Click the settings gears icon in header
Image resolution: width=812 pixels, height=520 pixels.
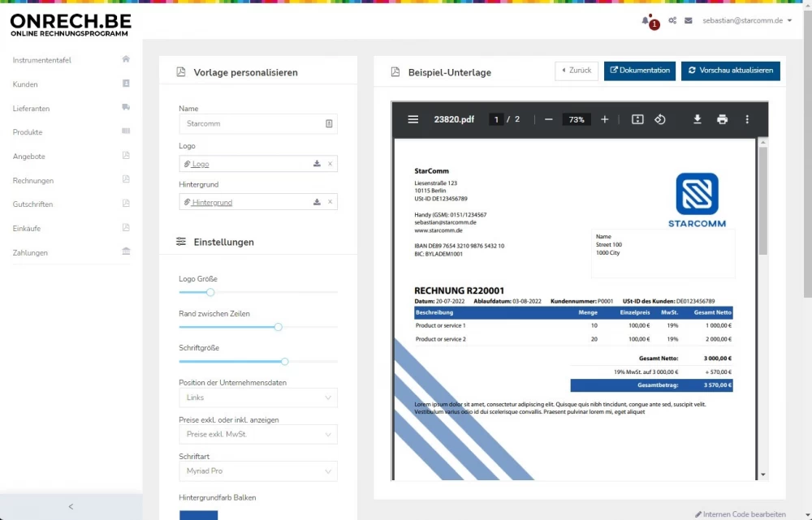click(x=672, y=20)
